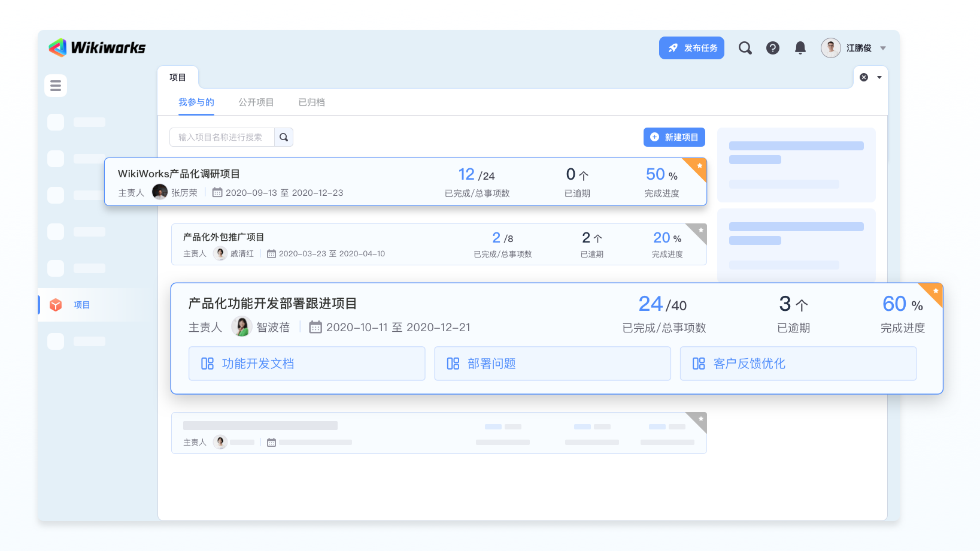Open the notifications bell
This screenshot has width=980, height=551.
pyautogui.click(x=800, y=48)
